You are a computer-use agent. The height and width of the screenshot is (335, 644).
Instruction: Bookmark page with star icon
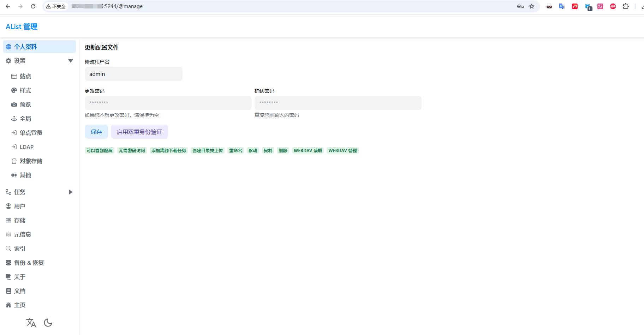point(532,6)
